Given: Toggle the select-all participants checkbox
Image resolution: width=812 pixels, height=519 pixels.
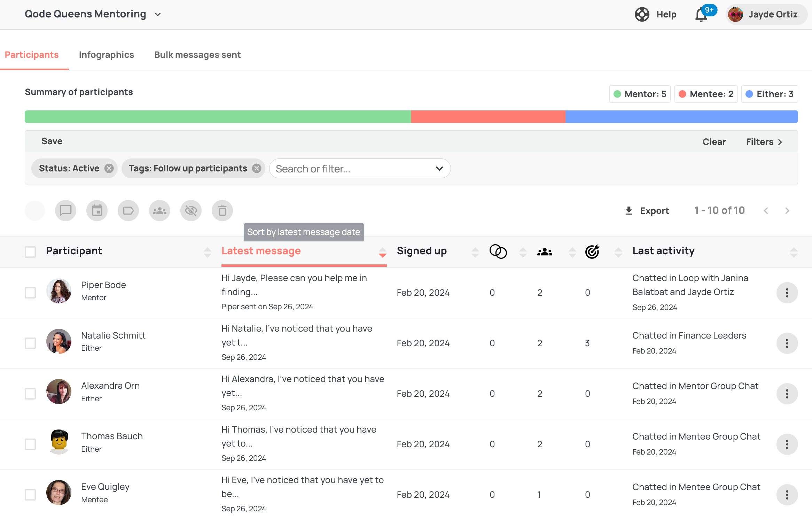Looking at the screenshot, I should (30, 251).
